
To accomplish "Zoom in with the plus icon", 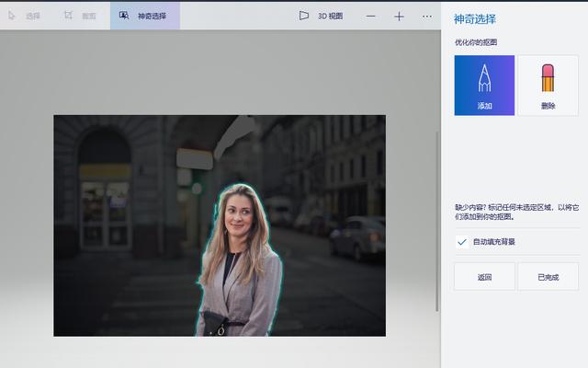I will [x=399, y=16].
